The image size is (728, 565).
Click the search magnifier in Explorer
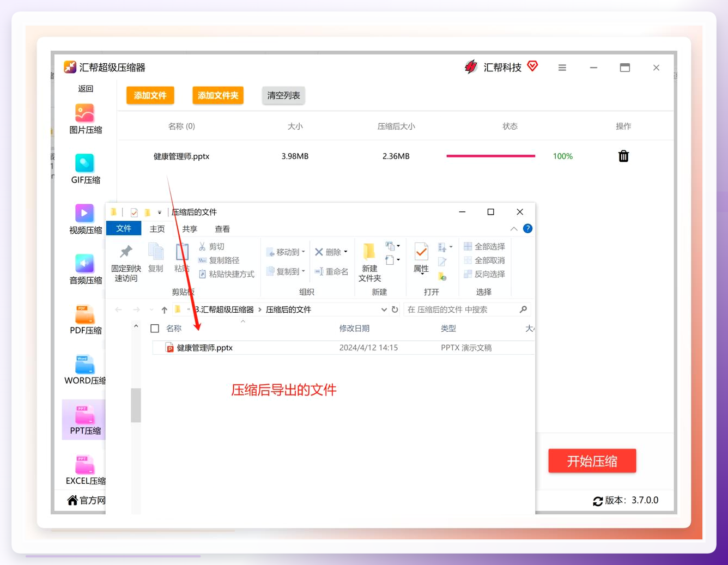(x=523, y=309)
